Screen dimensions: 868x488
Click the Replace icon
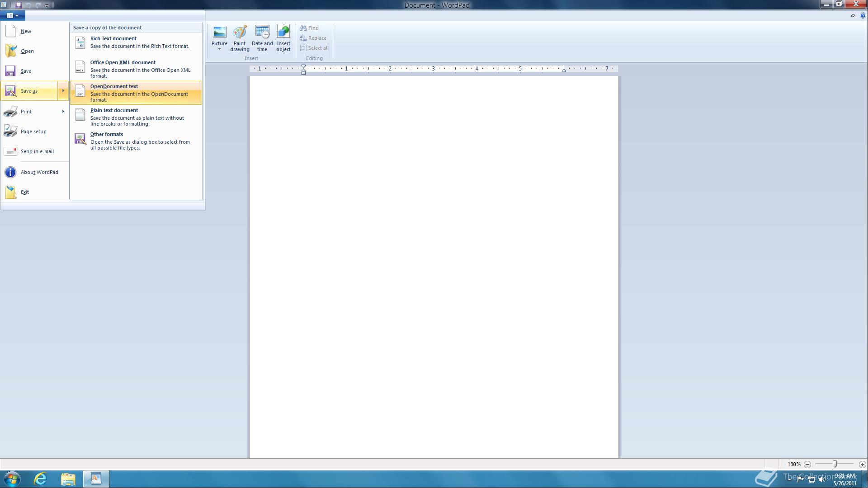(303, 38)
